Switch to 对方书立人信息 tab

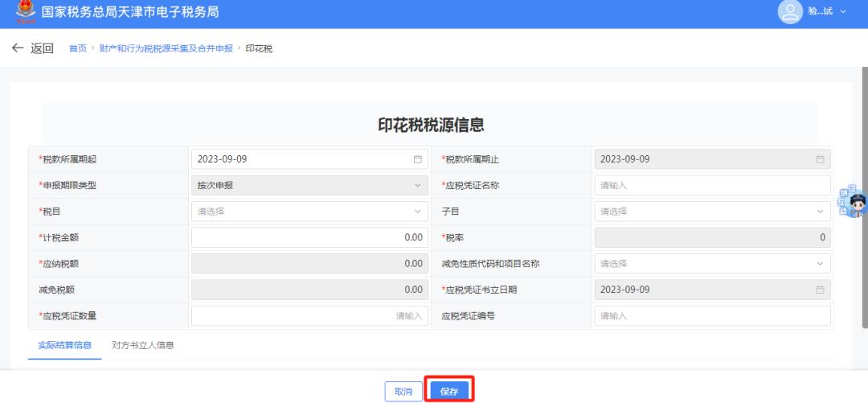click(143, 345)
